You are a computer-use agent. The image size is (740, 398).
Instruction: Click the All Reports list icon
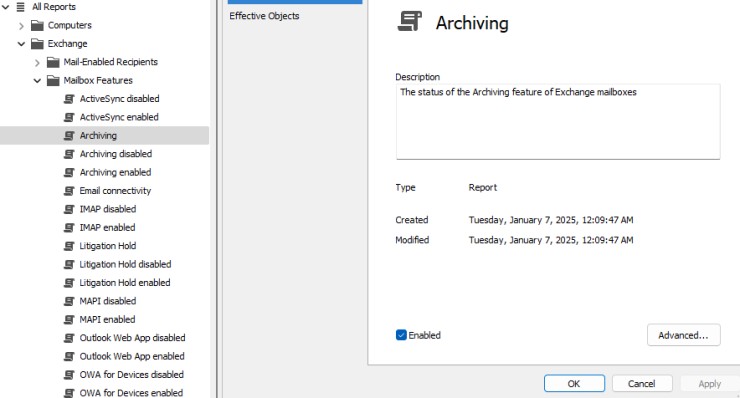pyautogui.click(x=21, y=7)
